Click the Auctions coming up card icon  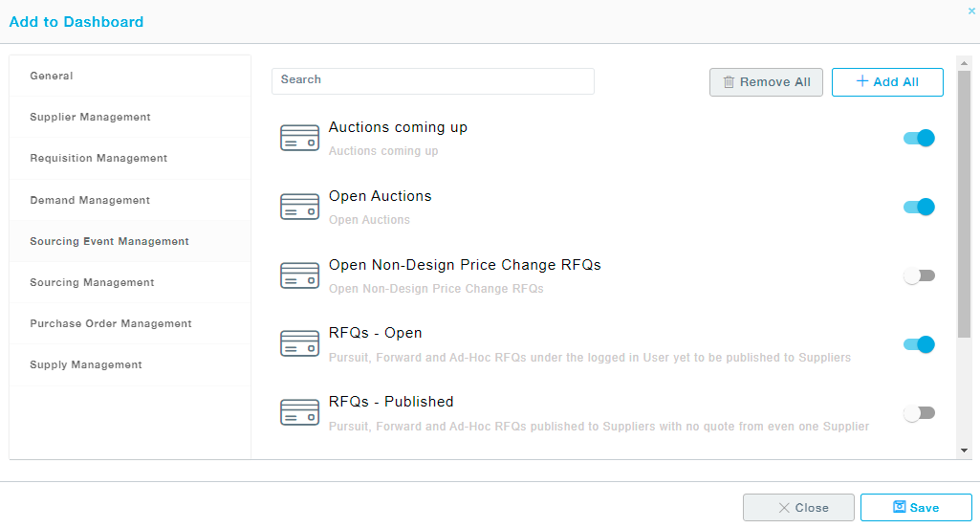[x=299, y=138]
